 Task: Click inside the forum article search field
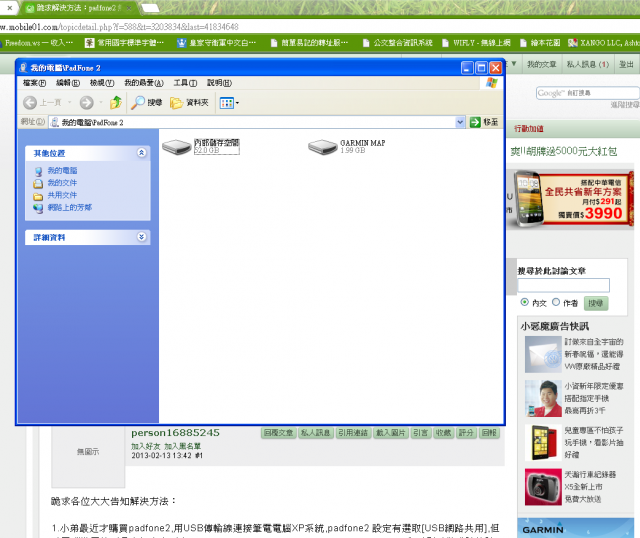click(x=563, y=285)
